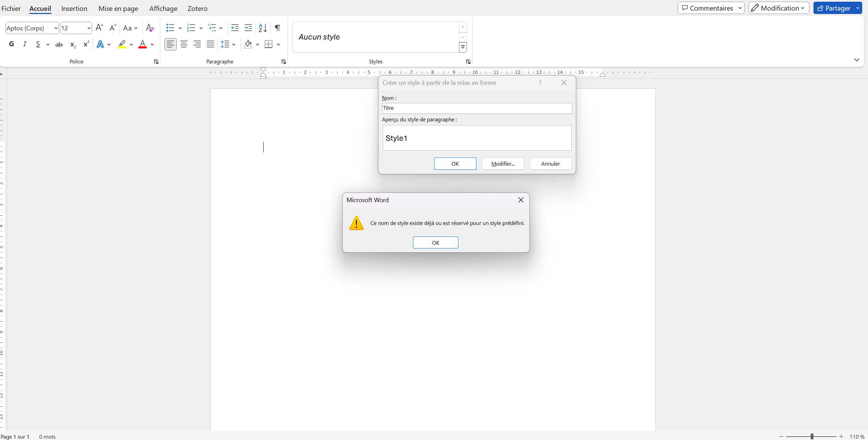The height and width of the screenshot is (440, 868).
Task: Toggle underline (S) formatting
Action: [38, 44]
